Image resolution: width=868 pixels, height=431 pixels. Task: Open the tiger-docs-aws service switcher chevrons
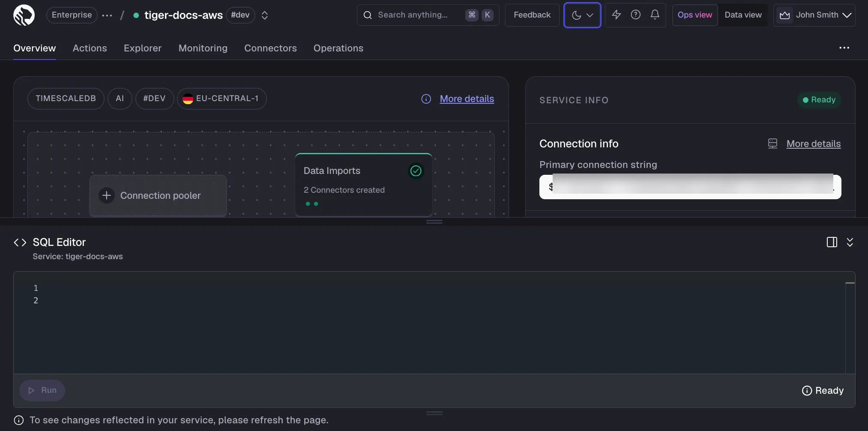[265, 15]
